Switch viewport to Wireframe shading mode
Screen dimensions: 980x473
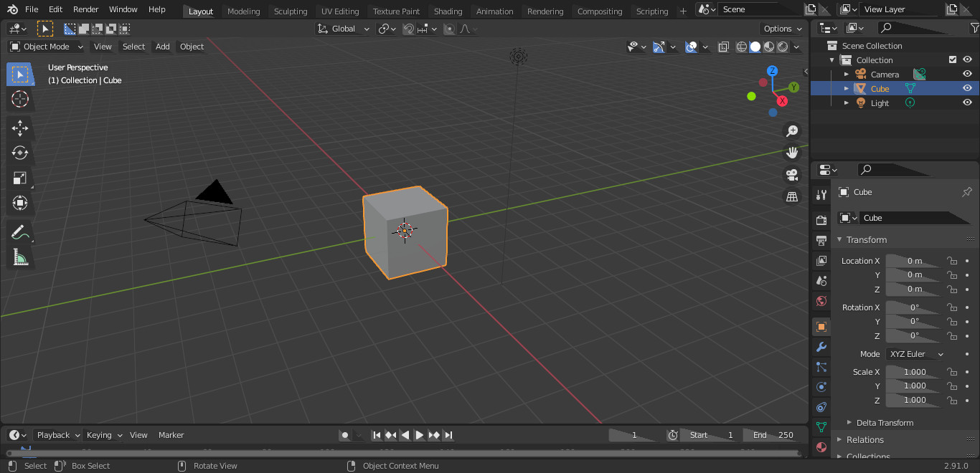(741, 47)
